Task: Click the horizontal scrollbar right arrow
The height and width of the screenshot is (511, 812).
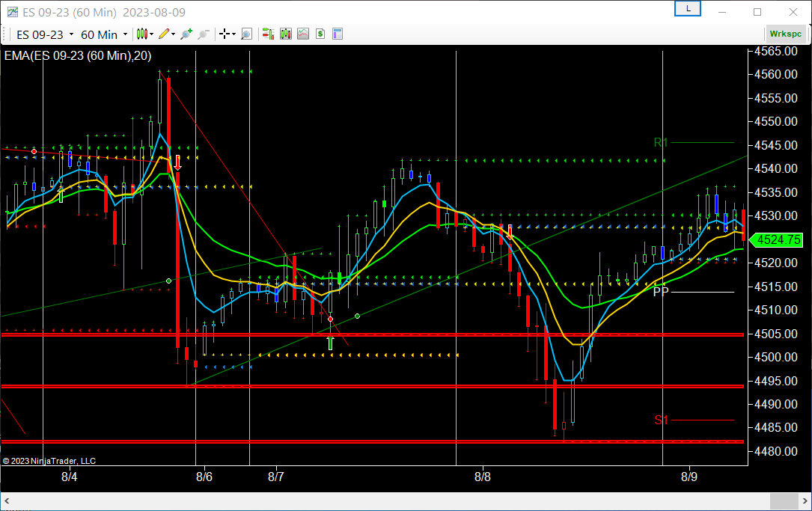Action: pyautogui.click(x=805, y=501)
